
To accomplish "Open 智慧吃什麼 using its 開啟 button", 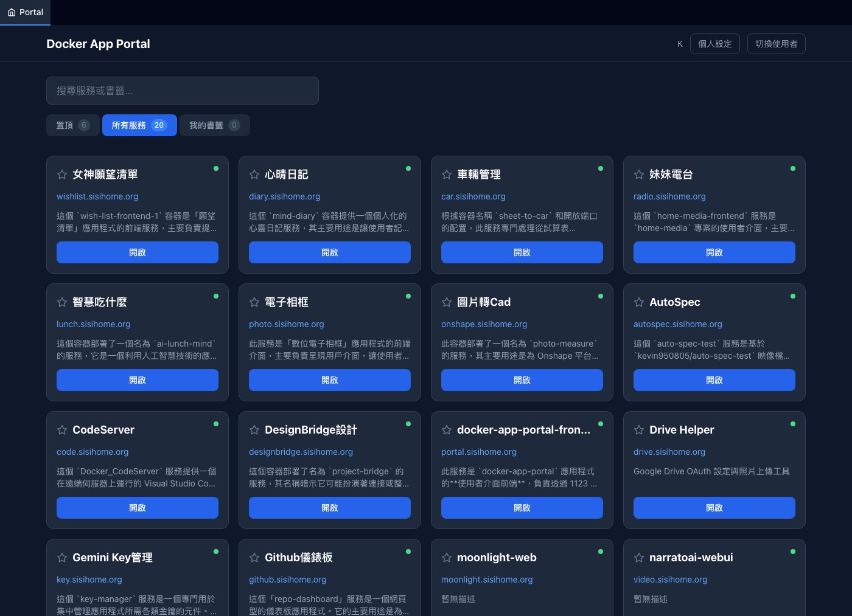I will tap(138, 380).
